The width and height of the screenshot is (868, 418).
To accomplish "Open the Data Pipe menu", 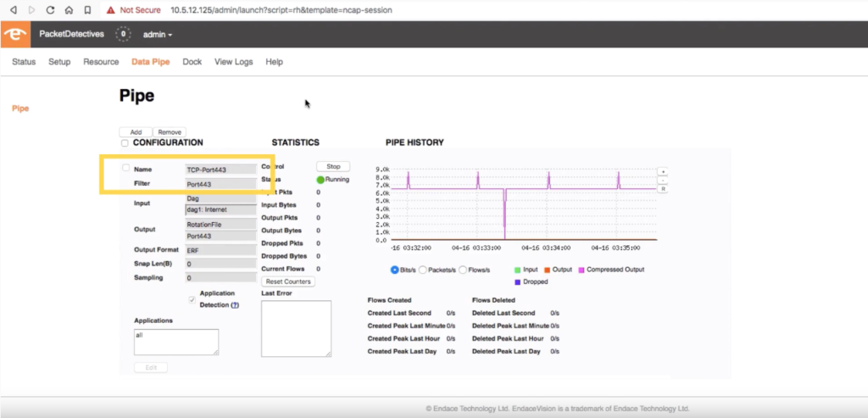I will pyautogui.click(x=151, y=61).
